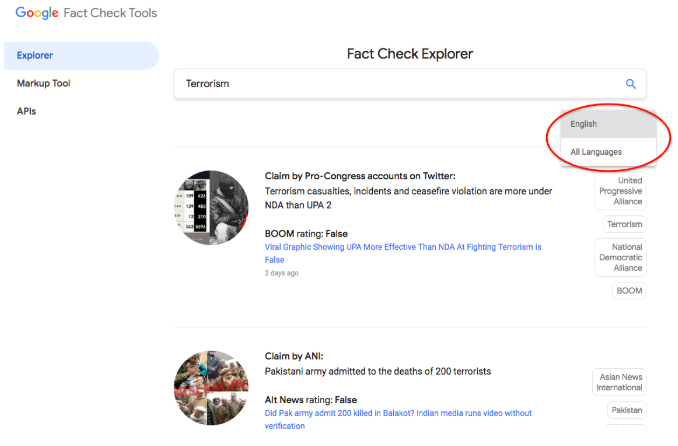Open the Pro-Congress claim thumbnail image
This screenshot has height=446, width=678.
coord(211,208)
